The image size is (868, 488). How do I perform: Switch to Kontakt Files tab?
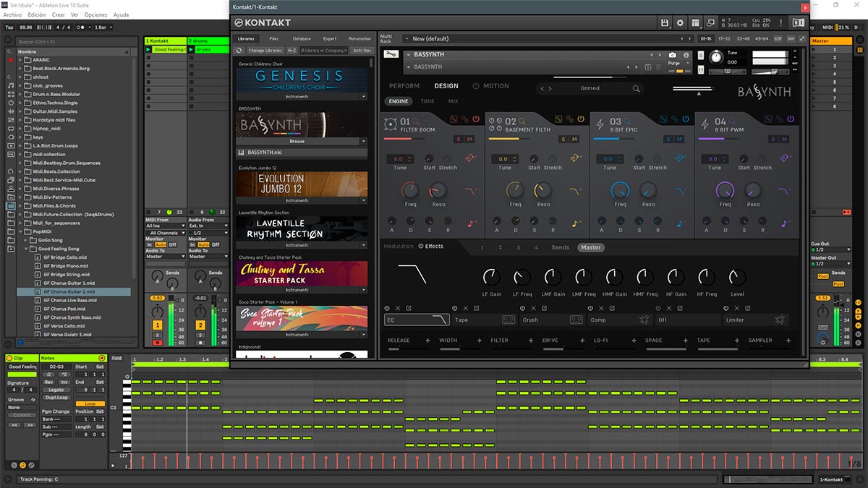tap(273, 38)
